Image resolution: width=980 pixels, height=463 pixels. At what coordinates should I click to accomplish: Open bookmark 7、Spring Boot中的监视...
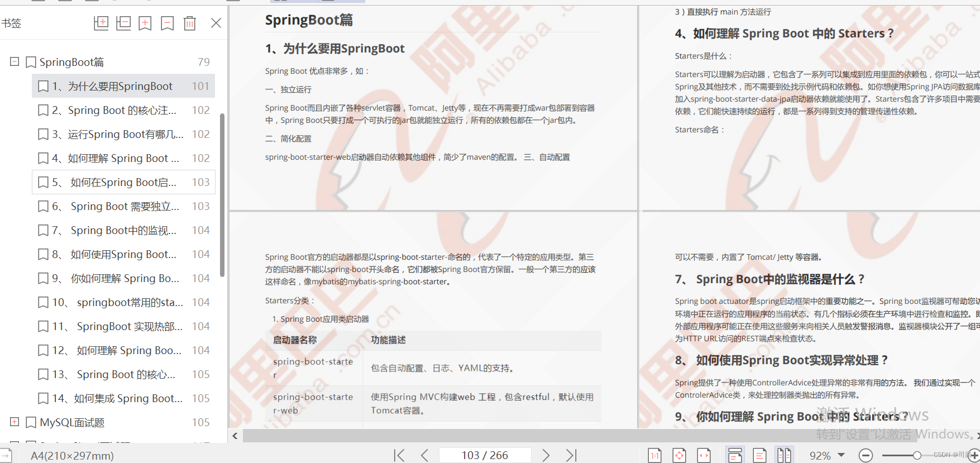[x=123, y=230]
